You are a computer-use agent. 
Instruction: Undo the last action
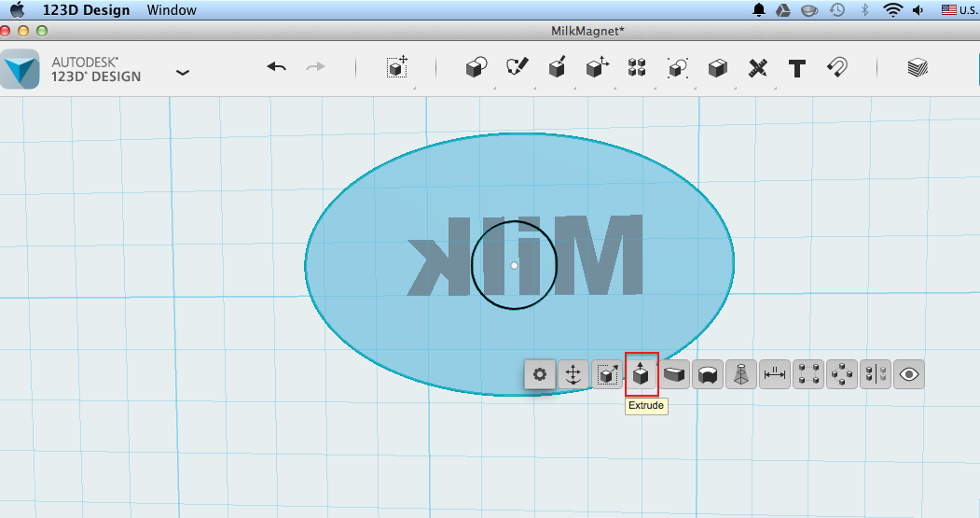(x=276, y=66)
